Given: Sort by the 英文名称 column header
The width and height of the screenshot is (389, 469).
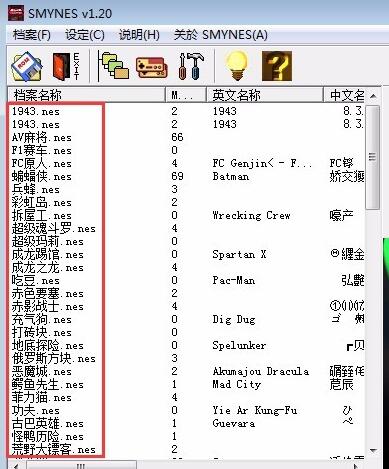Looking at the screenshot, I should point(265,95).
